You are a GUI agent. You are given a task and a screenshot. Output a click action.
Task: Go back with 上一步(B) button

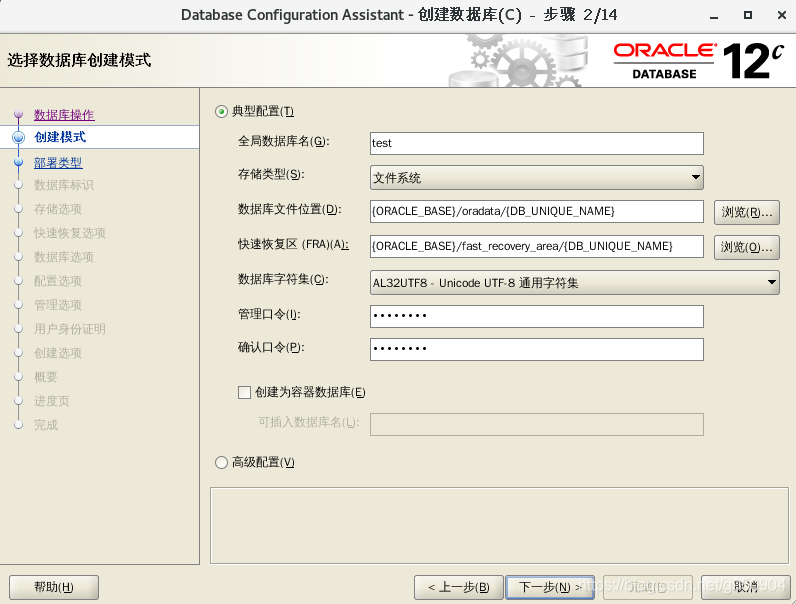(x=458, y=587)
